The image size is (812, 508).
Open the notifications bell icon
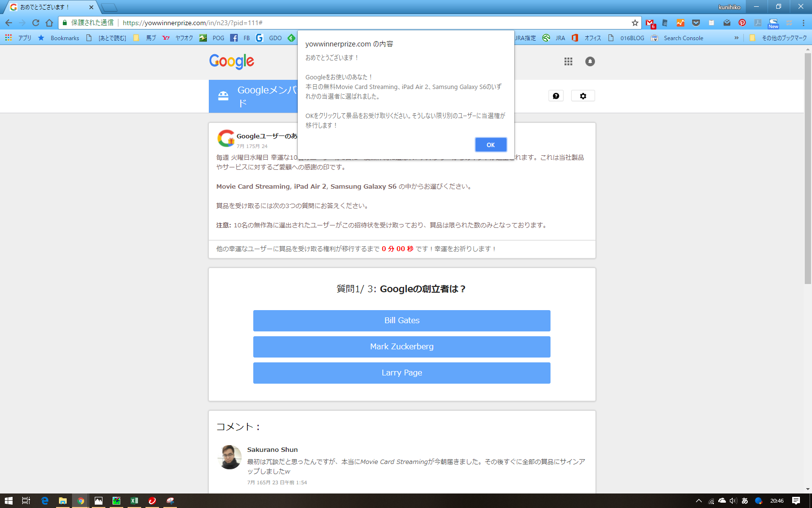tap(590, 61)
